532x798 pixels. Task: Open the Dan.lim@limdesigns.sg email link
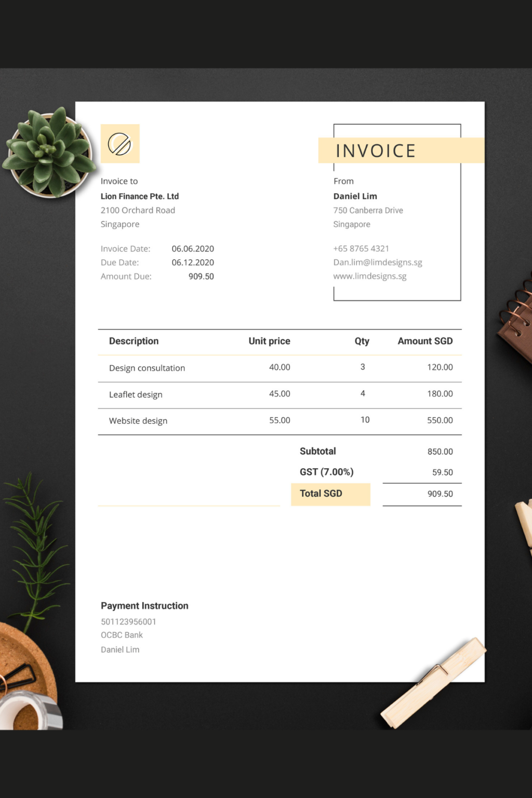coord(378,262)
